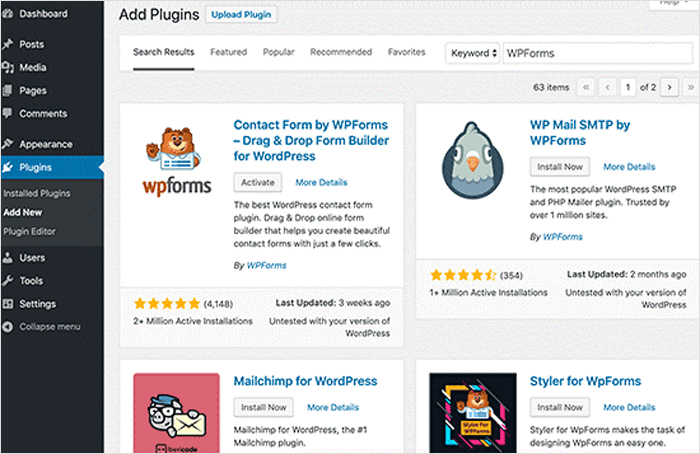The width and height of the screenshot is (700, 454).
Task: Click 'Last Updated: 2 months ago' text
Action: (x=627, y=274)
